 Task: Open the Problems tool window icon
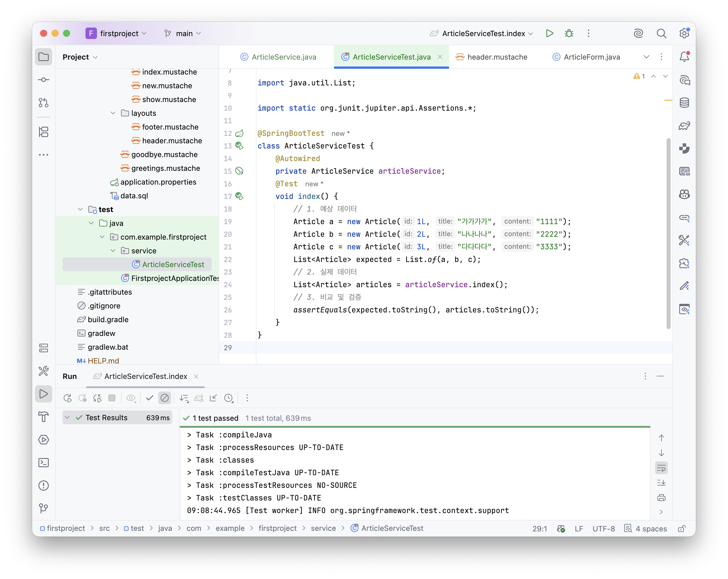(x=44, y=485)
